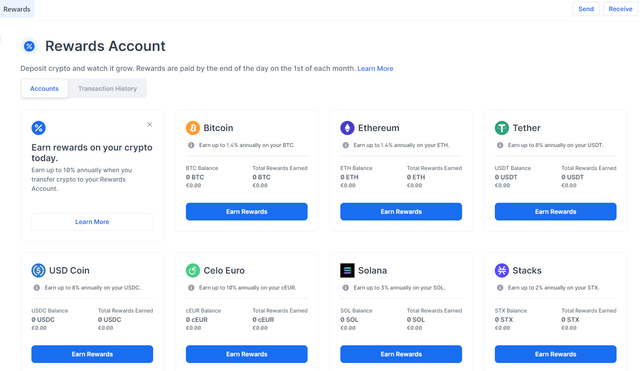Open the Rewards tab at top left
The height and width of the screenshot is (371, 640).
pos(17,9)
